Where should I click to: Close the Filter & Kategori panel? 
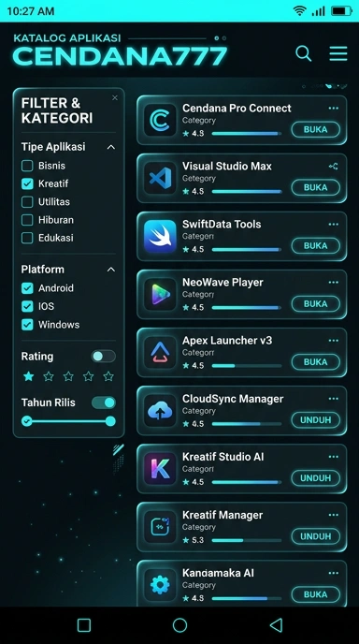[115, 97]
